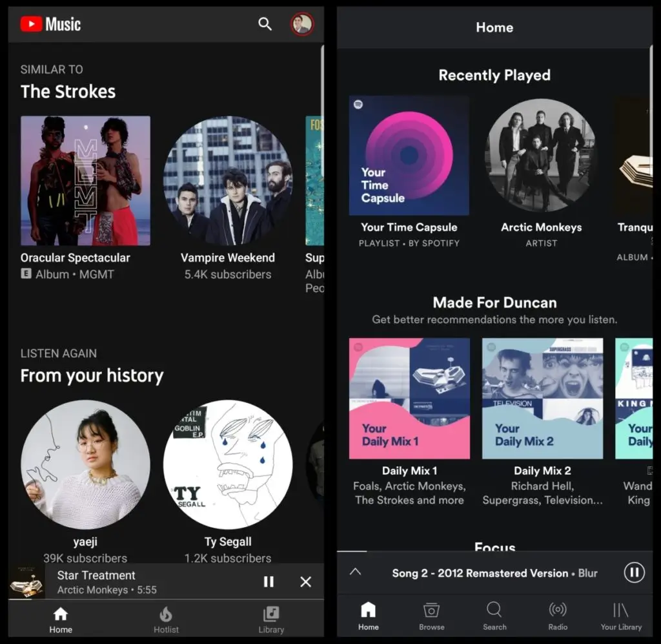Screen dimensions: 661x644
Task: Open the Hotlist flame tab
Action: click(166, 619)
